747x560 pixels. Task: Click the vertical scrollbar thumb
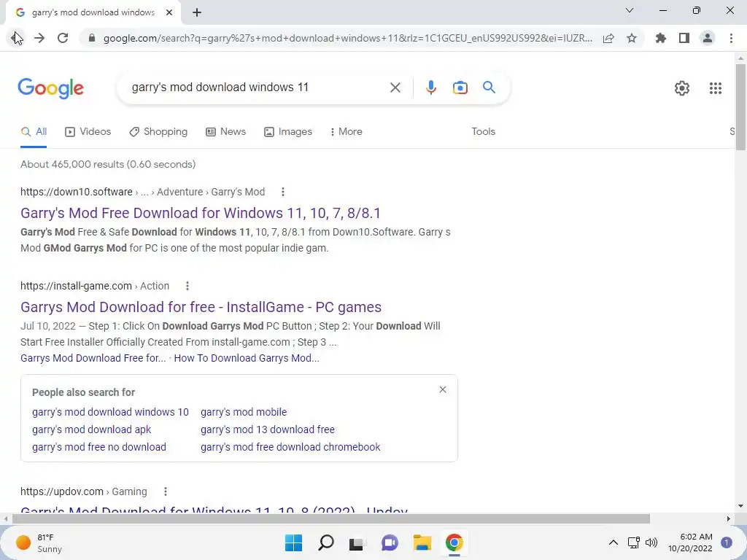pos(740,107)
